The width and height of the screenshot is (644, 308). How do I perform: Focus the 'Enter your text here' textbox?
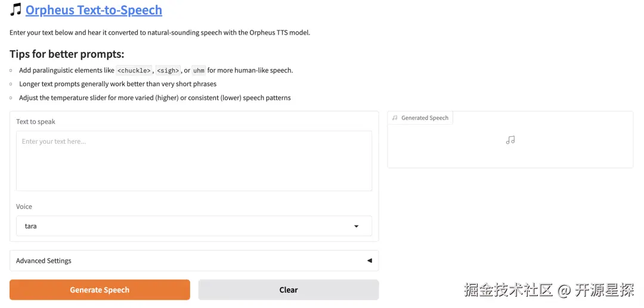(194, 161)
